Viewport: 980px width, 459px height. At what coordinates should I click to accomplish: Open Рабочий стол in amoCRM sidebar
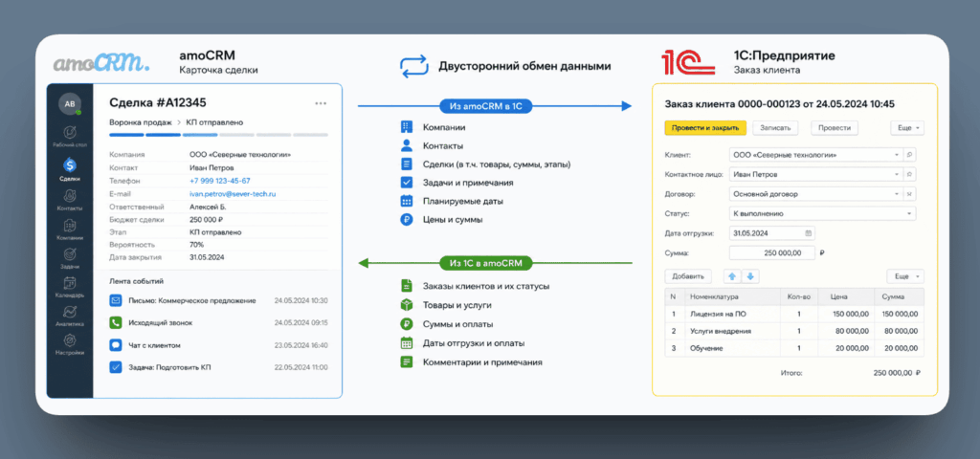tap(70, 137)
